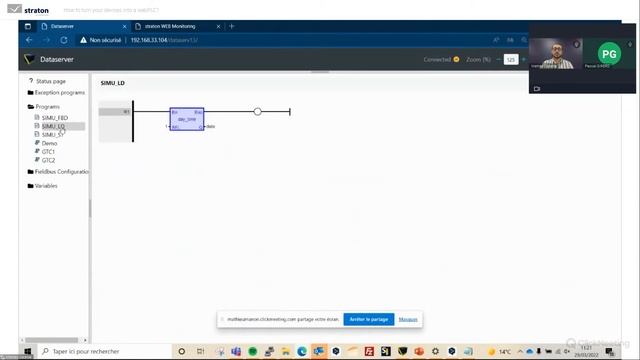The height and width of the screenshot is (360, 640).
Task: Click the left sidebar horizontal scrollbar
Action: [x=51, y=340]
